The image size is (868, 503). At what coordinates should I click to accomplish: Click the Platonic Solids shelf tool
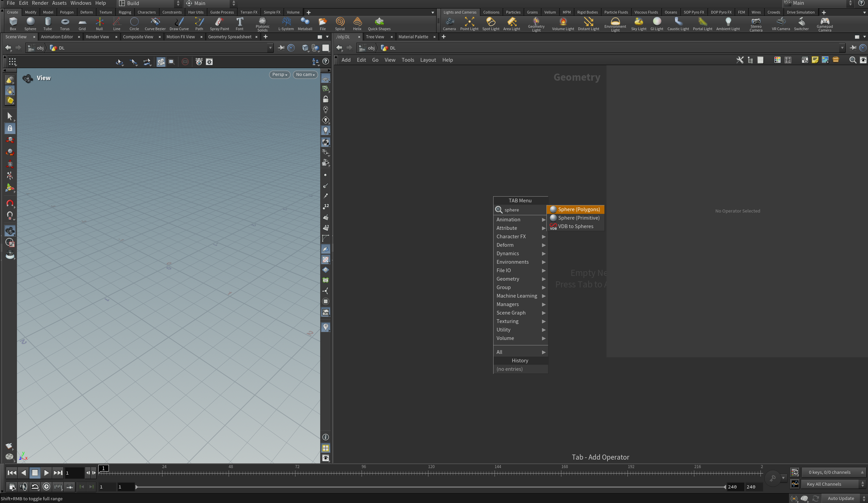point(262,24)
